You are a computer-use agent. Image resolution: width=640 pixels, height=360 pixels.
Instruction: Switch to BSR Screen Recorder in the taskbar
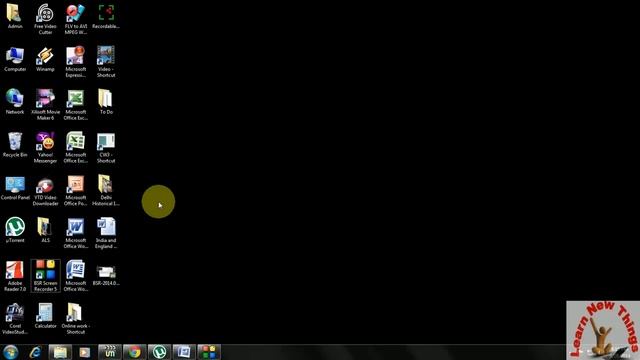pos(209,352)
